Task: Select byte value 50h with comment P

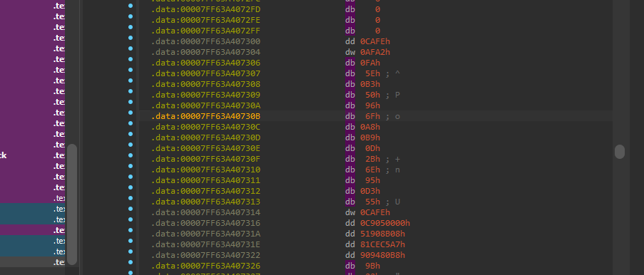Action: click(372, 95)
